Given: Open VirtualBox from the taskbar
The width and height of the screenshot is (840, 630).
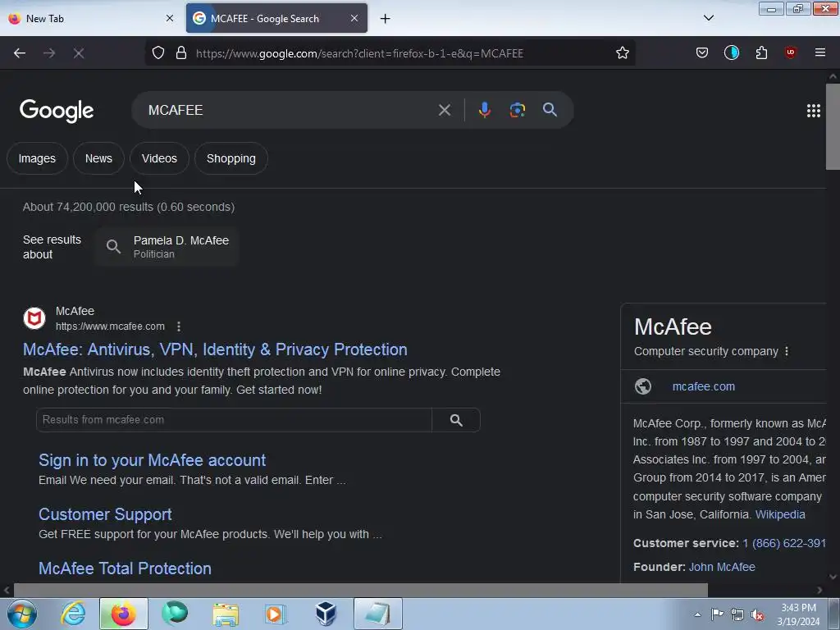Looking at the screenshot, I should (325, 614).
